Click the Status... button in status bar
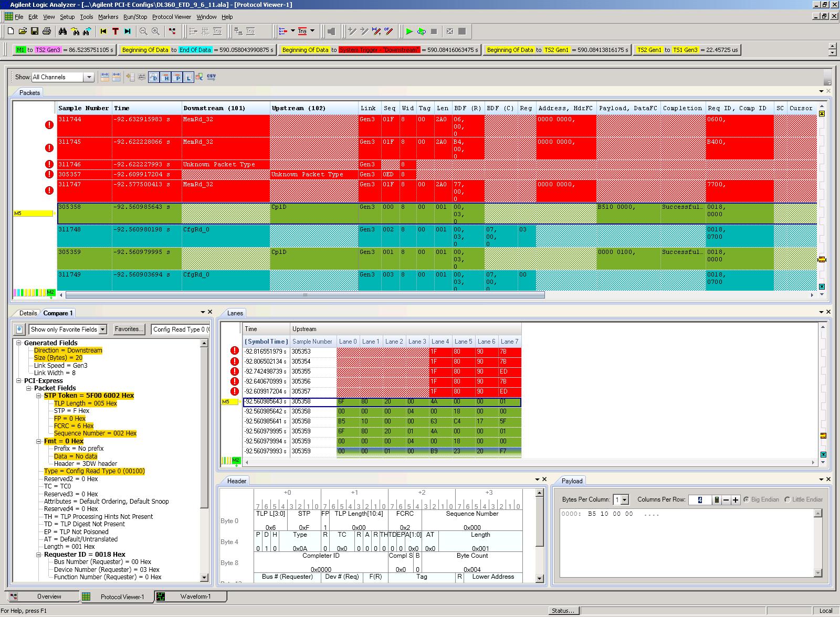 point(563,611)
